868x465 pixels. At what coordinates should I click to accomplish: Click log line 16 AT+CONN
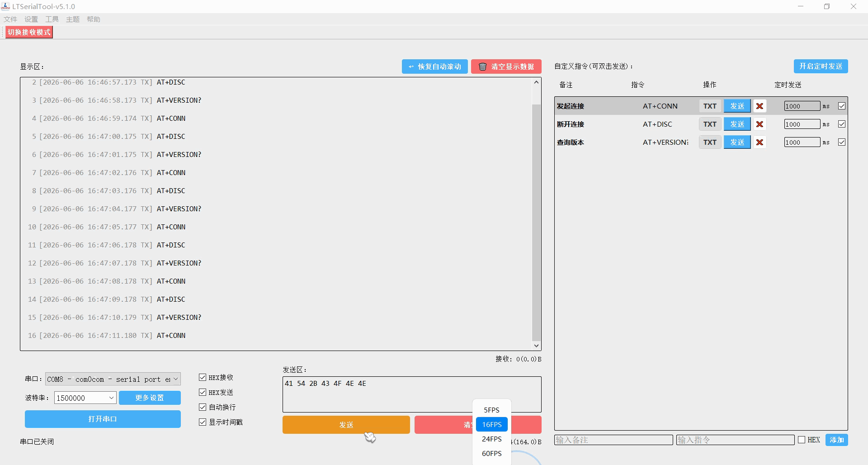[107, 335]
